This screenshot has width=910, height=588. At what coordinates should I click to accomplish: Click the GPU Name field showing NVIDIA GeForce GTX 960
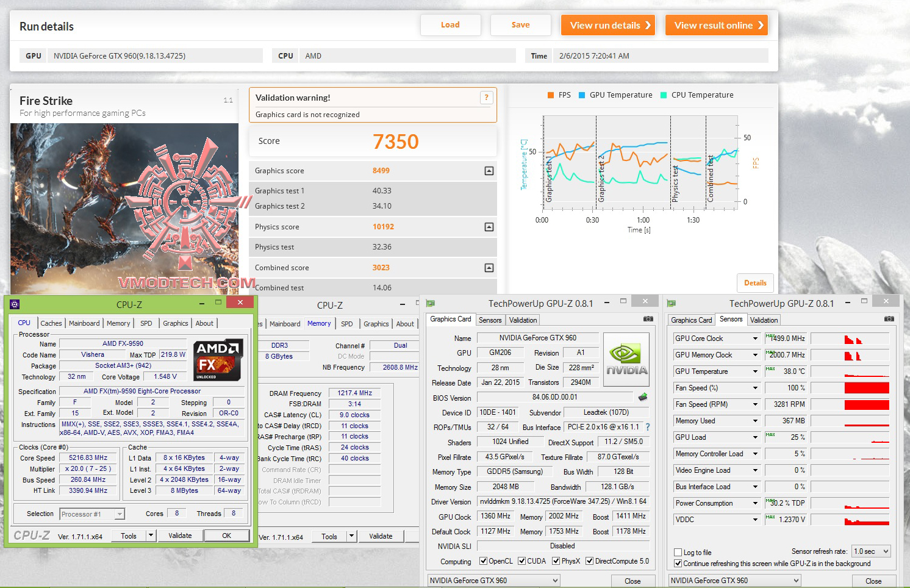(537, 338)
